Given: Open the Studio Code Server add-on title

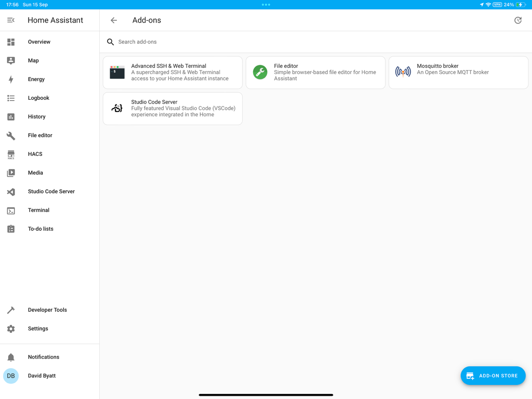Looking at the screenshot, I should 154,102.
